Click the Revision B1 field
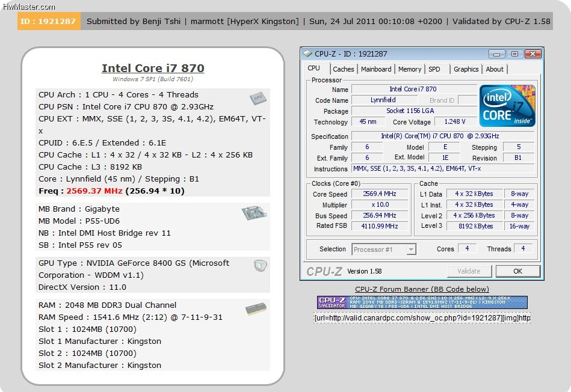Screen dimensions: 571x392 (x=518, y=158)
